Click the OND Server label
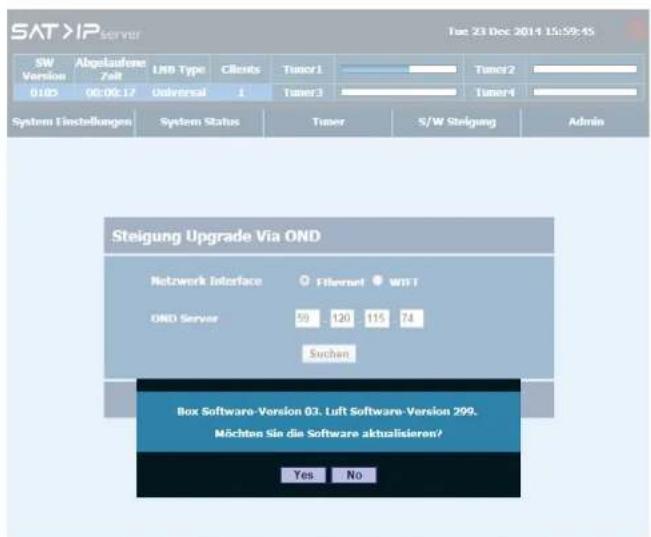The width and height of the screenshot is (651, 537). [x=184, y=319]
